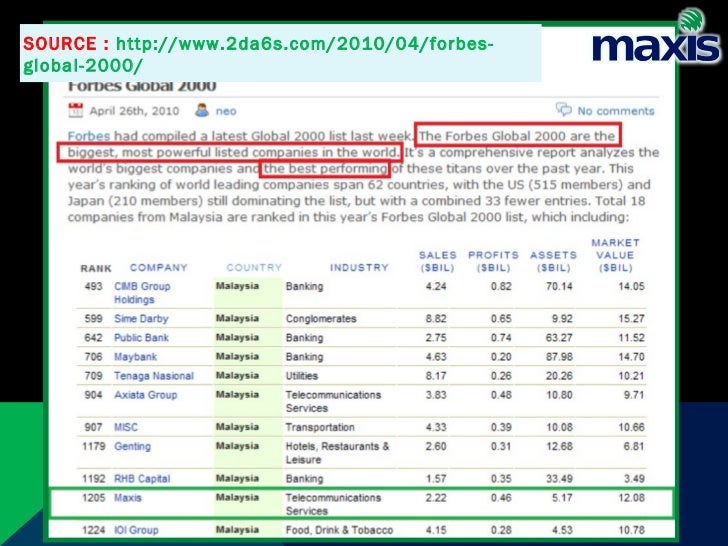The image size is (728, 546).
Task: Click the SOURCE : label in red
Action: click(x=66, y=44)
